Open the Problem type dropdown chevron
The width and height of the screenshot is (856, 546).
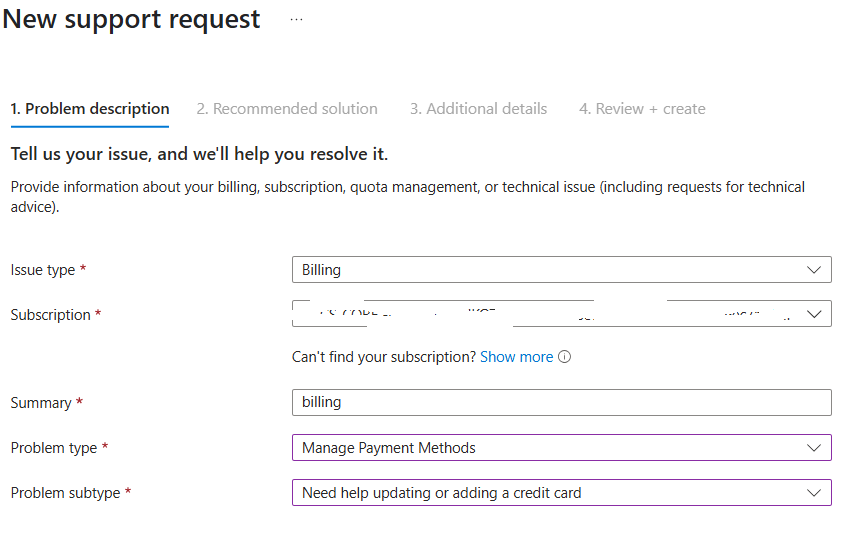click(813, 448)
